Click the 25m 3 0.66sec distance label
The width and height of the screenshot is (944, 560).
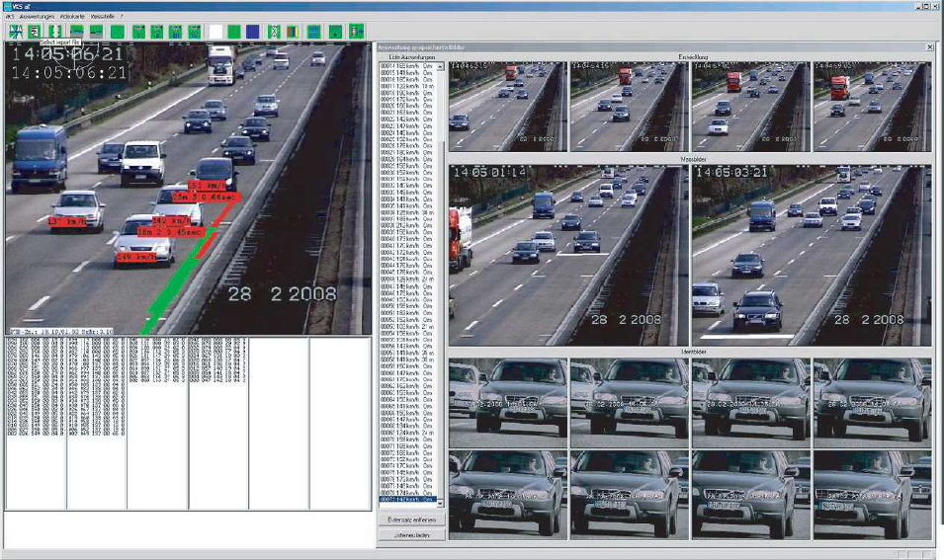206,197
